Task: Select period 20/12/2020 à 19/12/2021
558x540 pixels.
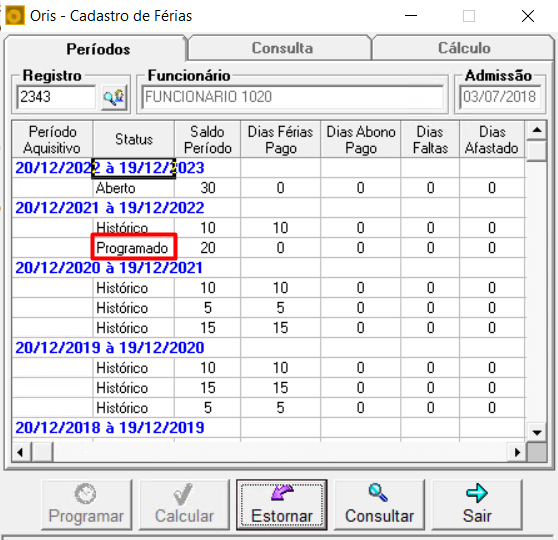Action: (109, 268)
